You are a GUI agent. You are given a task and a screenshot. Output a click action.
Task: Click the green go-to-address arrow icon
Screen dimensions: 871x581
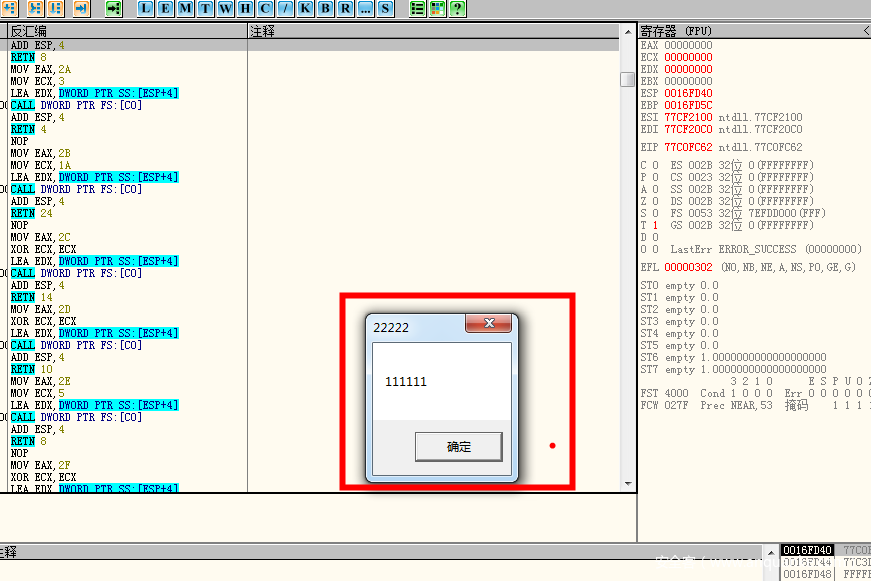pos(113,9)
